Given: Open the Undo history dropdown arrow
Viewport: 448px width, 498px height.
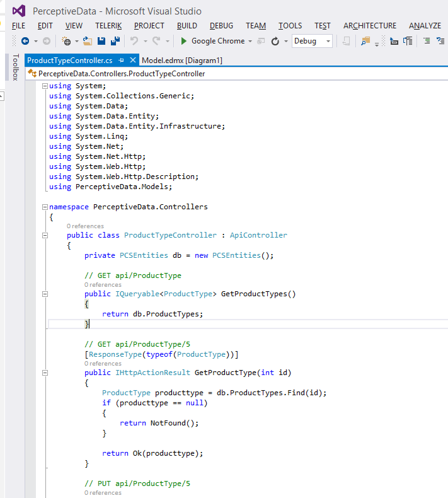Looking at the screenshot, I should point(146,41).
